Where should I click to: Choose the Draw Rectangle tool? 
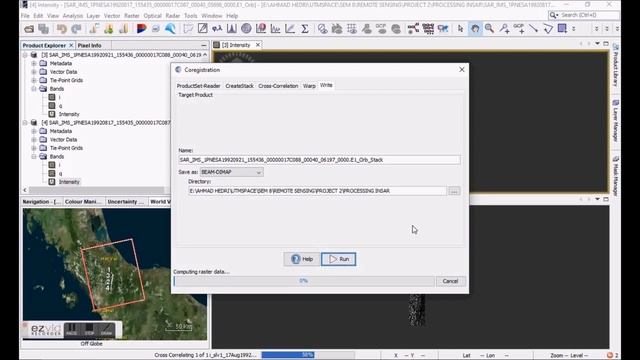tap(562, 29)
